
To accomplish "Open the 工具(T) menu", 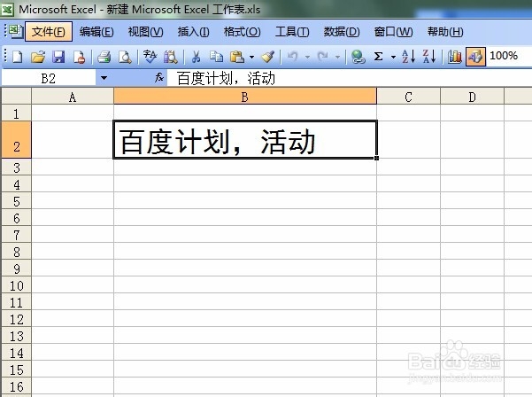I will pyautogui.click(x=292, y=32).
